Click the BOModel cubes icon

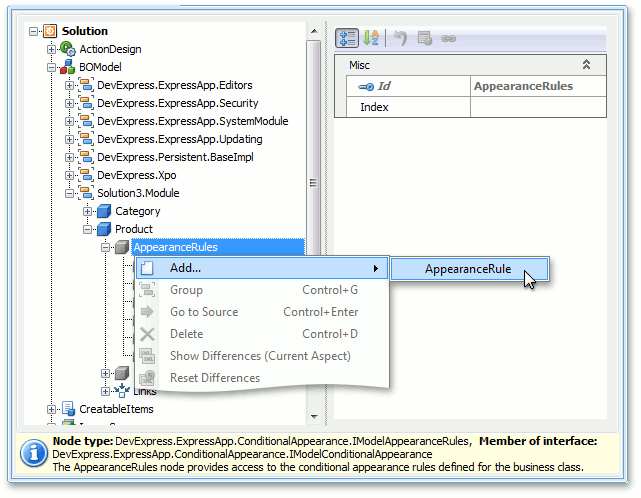[67, 67]
